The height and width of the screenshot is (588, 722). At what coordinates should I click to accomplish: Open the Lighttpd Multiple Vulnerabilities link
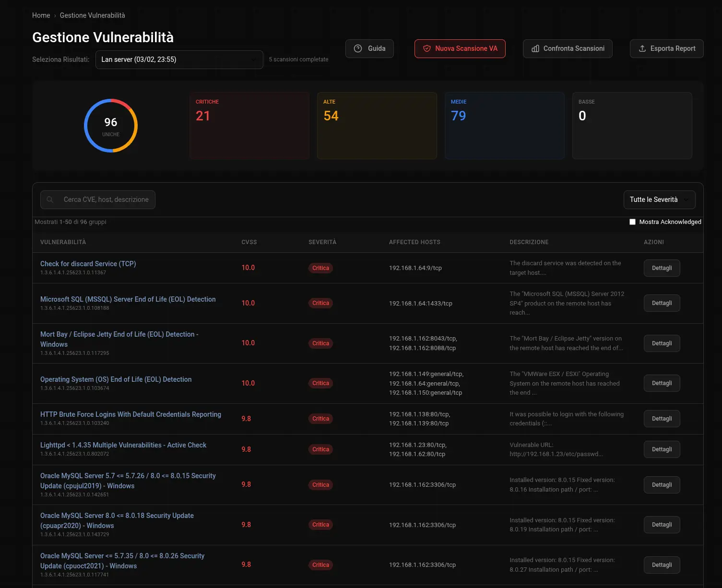[123, 445]
